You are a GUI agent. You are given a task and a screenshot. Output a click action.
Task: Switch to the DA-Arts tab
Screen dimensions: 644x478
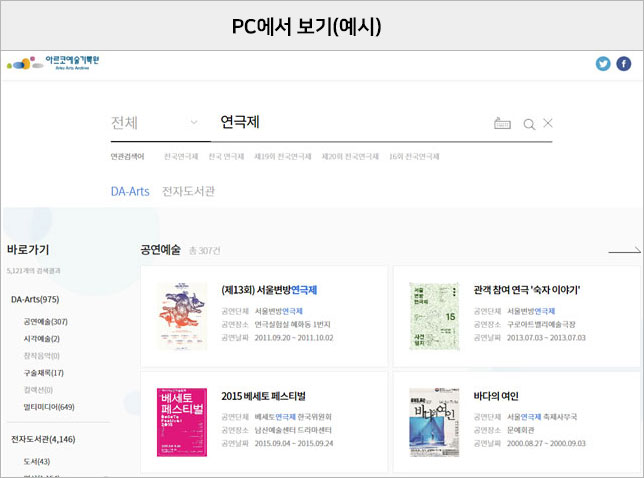coord(130,191)
